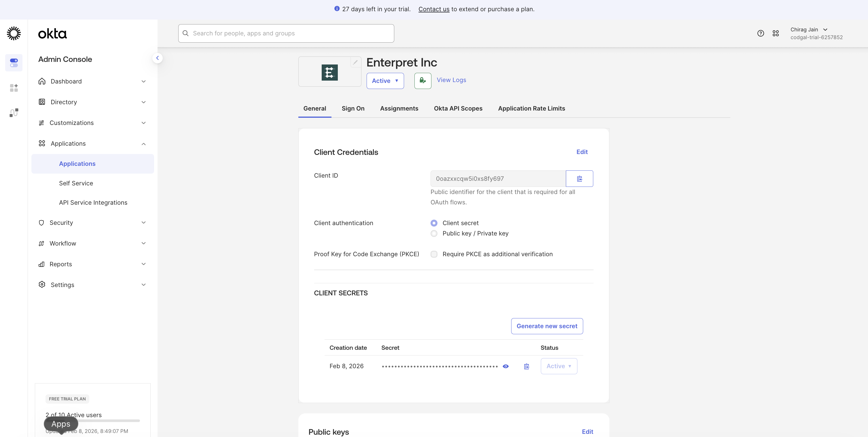Open the View Logs link
Screen dimensions: 868x437
pos(451,80)
